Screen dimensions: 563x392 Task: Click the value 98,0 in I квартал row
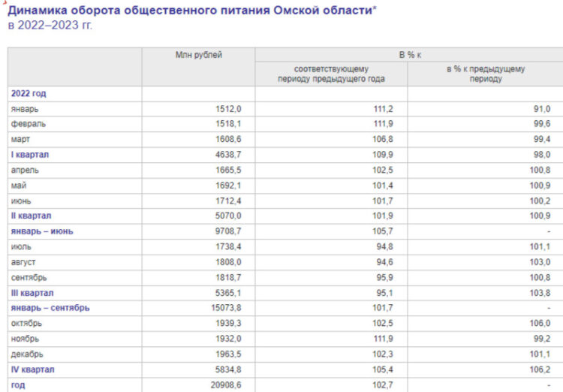[x=542, y=155]
